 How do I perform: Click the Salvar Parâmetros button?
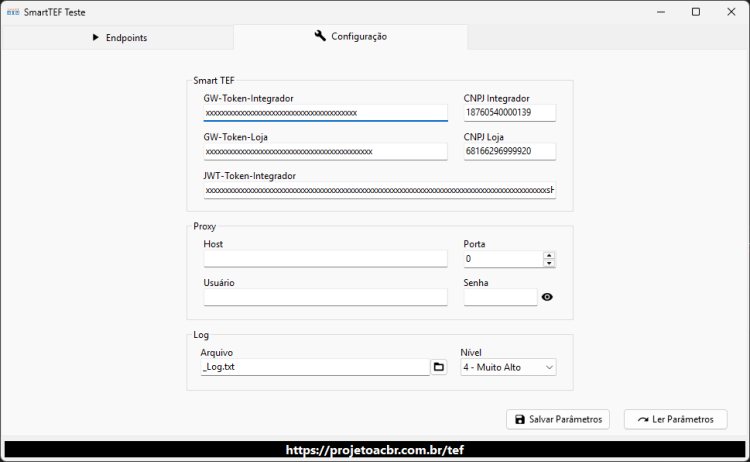point(558,419)
